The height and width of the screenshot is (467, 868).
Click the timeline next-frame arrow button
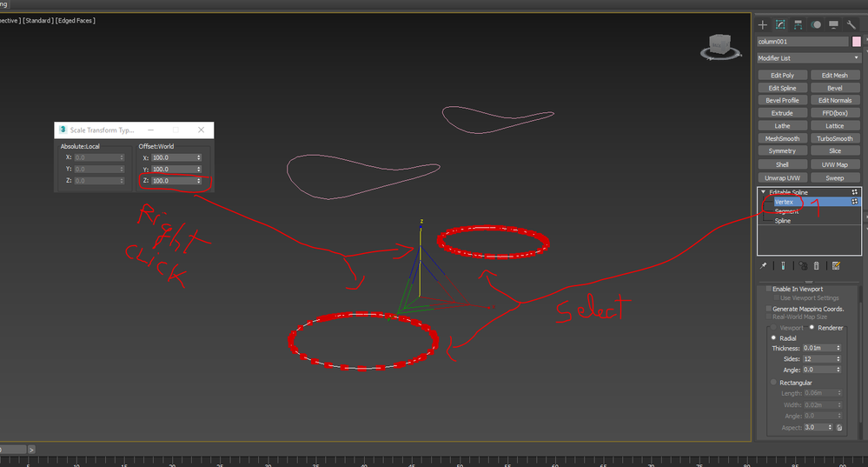31,450
